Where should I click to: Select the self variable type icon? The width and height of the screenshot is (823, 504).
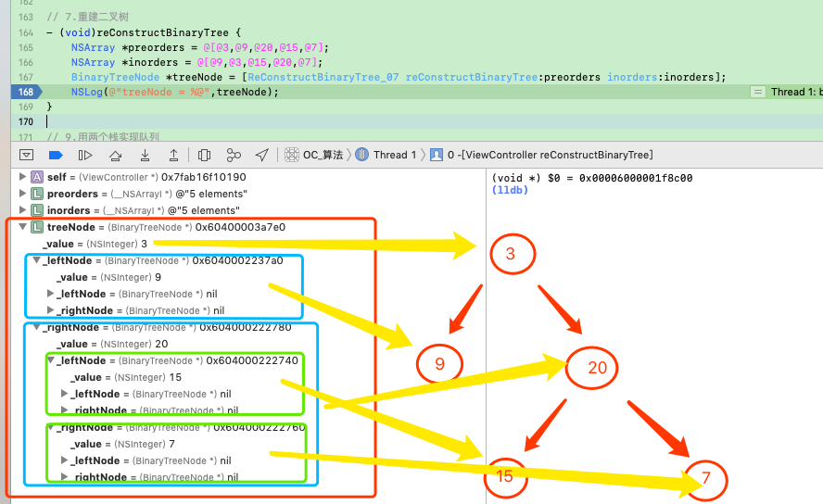click(x=37, y=177)
